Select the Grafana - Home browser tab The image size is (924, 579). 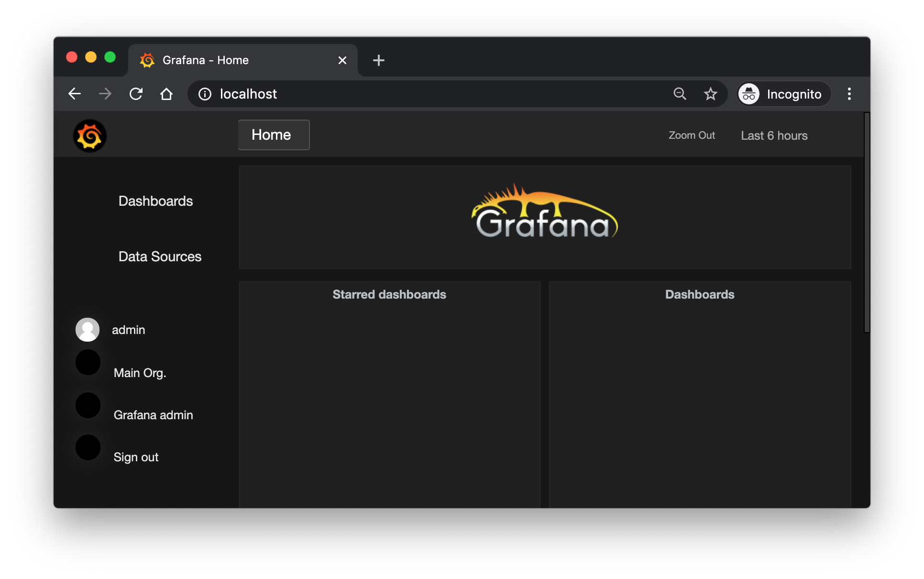[242, 60]
